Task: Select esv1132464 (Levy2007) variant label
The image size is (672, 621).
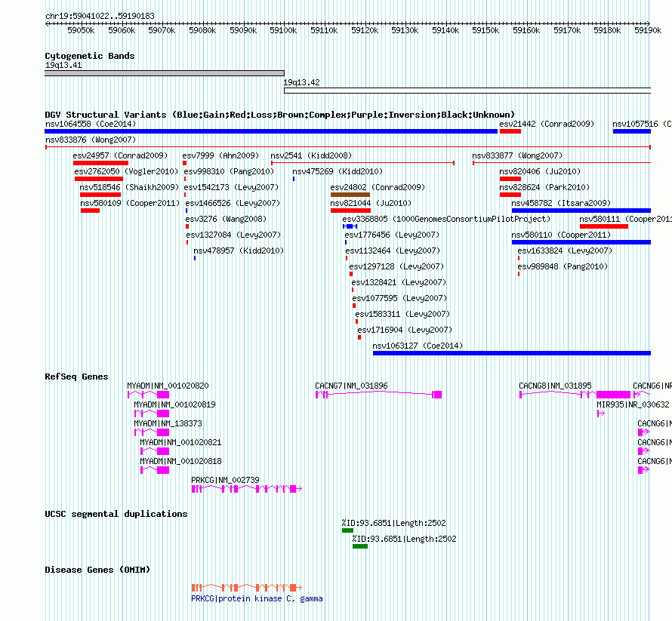Action: tap(393, 251)
